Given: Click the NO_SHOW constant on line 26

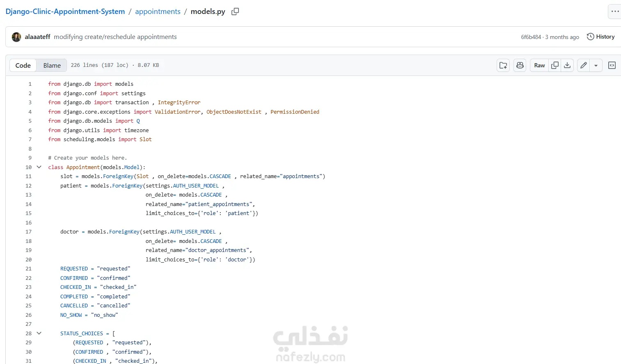Looking at the screenshot, I should coord(71,315).
